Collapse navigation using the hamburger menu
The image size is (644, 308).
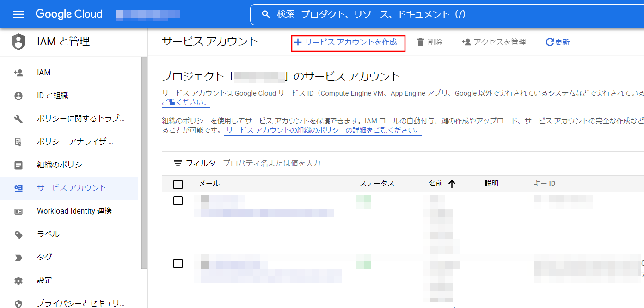pos(18,14)
